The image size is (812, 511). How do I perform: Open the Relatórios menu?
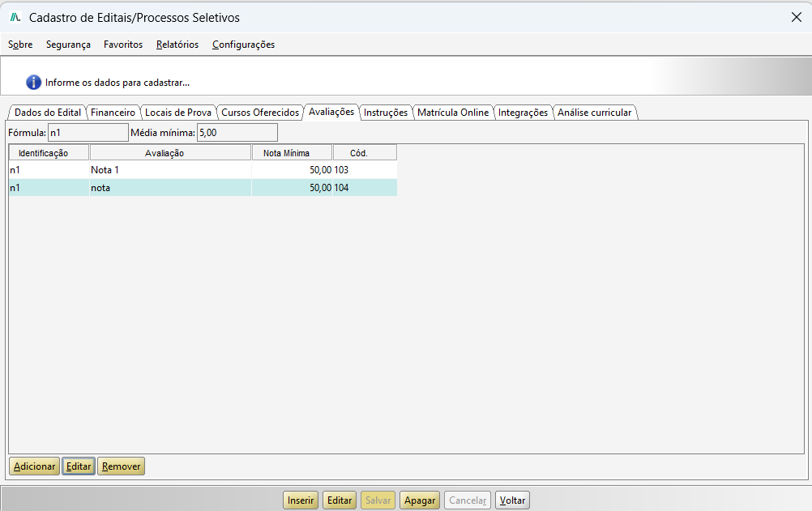pos(177,45)
